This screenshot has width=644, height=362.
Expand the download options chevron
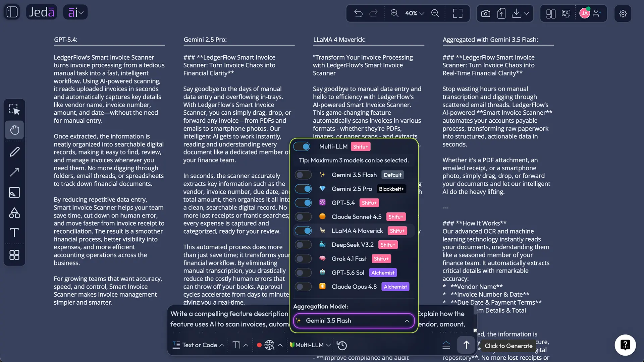tap(526, 13)
